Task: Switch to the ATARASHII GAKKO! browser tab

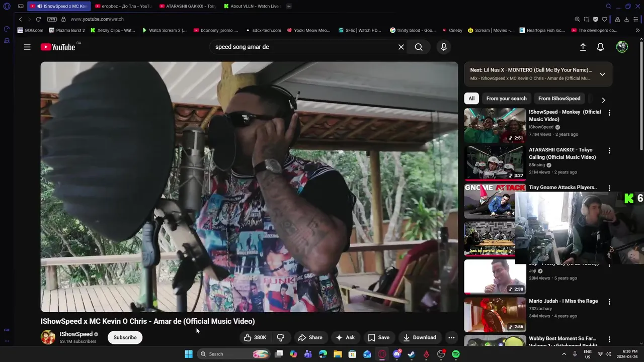Action: [x=187, y=6]
